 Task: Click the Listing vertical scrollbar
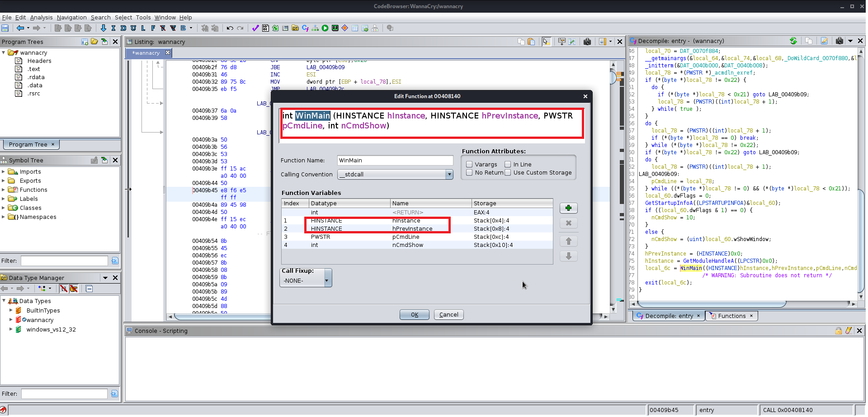coord(613,186)
